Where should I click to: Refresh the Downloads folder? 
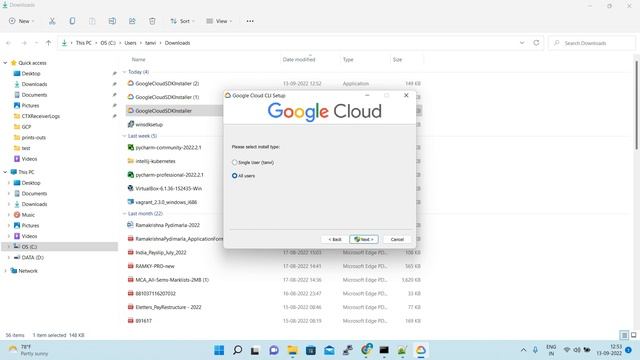point(536,43)
